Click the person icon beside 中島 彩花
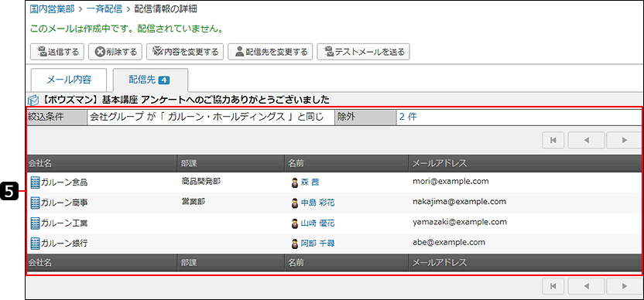The image size is (644, 300). (x=294, y=203)
